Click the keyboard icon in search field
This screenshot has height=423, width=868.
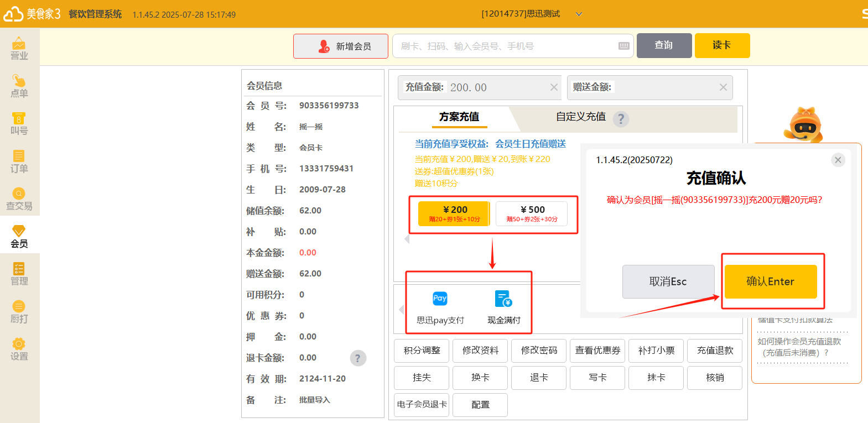pyautogui.click(x=623, y=46)
